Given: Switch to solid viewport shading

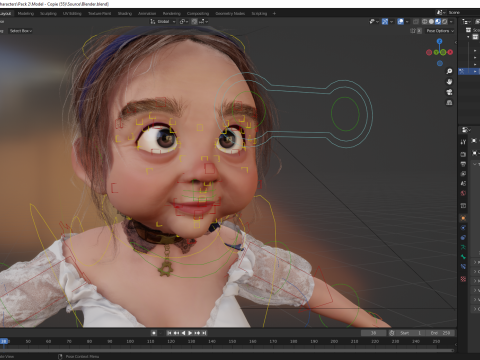Looking at the screenshot, I should pos(431,22).
